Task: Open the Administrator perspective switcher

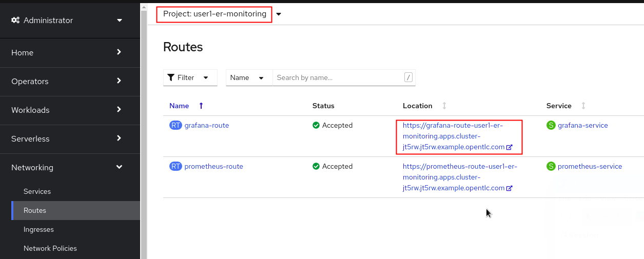Action: (67, 20)
